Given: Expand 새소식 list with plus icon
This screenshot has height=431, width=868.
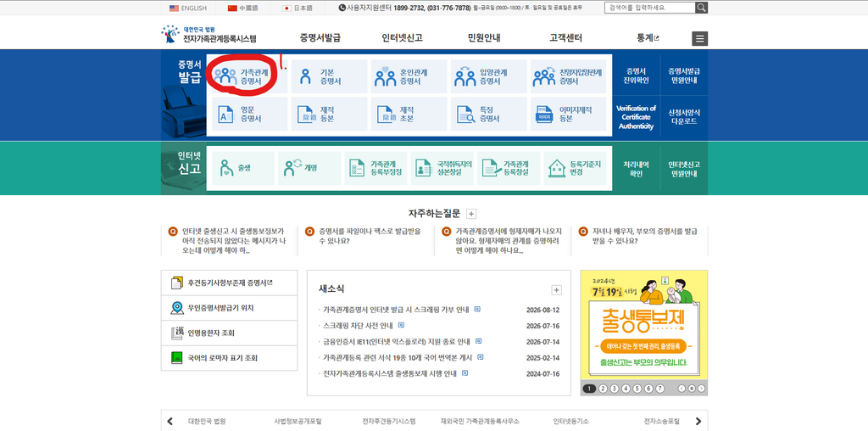Looking at the screenshot, I should coord(557,290).
